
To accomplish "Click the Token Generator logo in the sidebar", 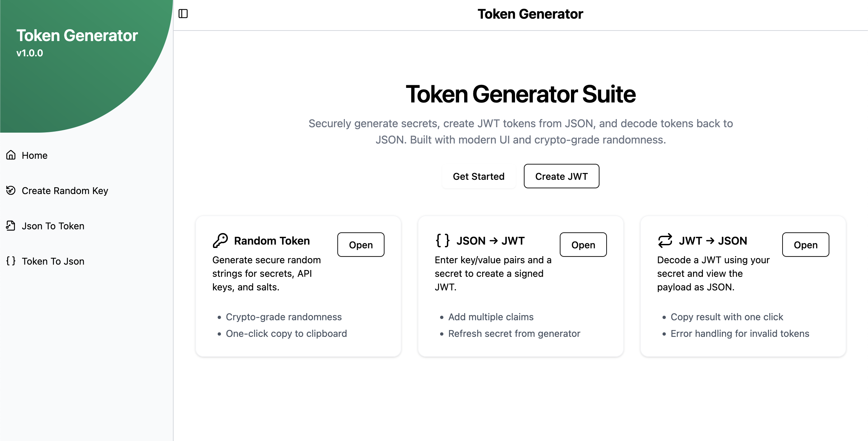I will [78, 35].
